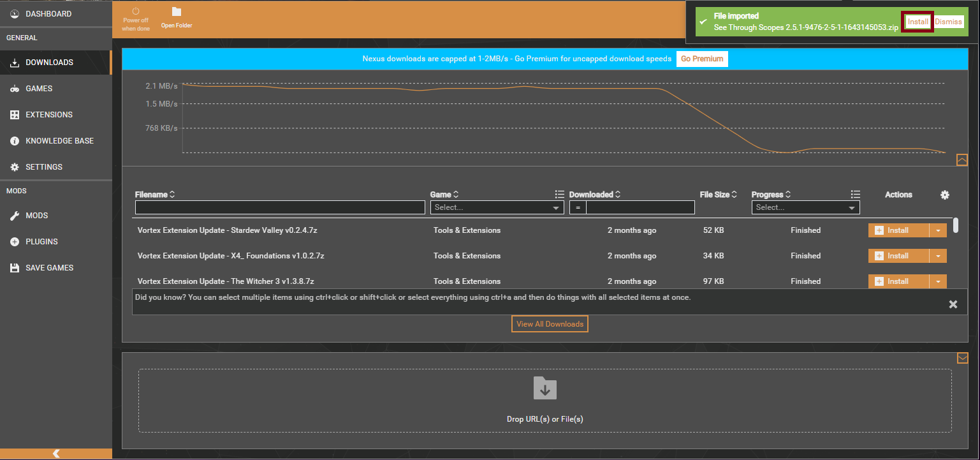Click the 52 KB file size cell
Viewport: 980px width, 460px height.
tap(713, 230)
